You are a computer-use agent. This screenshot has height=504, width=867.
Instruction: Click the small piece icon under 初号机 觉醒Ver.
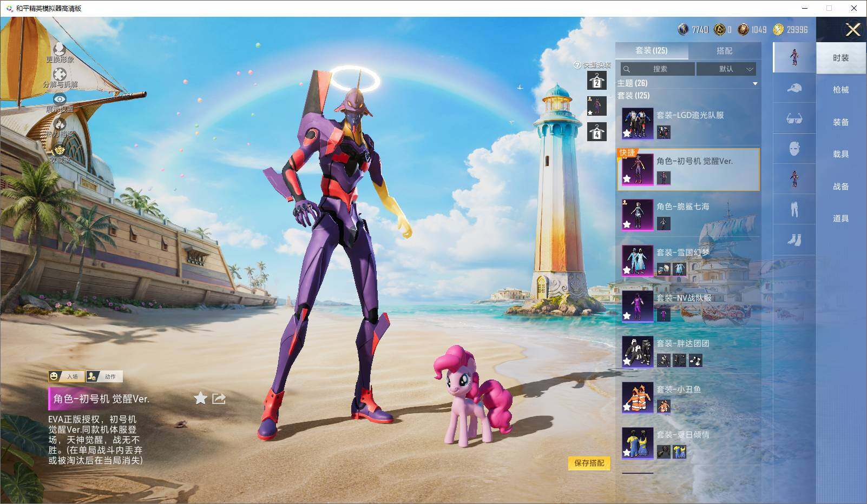[x=664, y=177]
